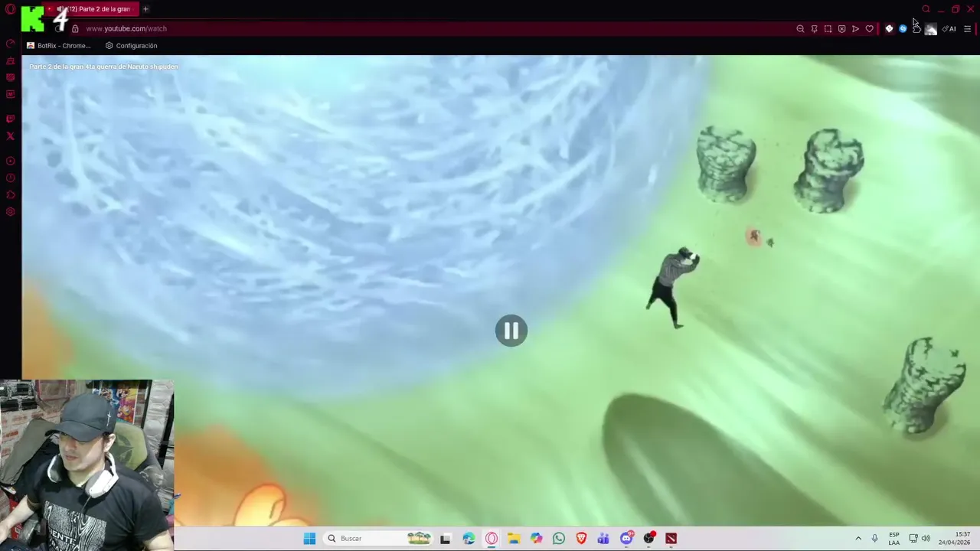Open the extensions cube icon

point(916,29)
